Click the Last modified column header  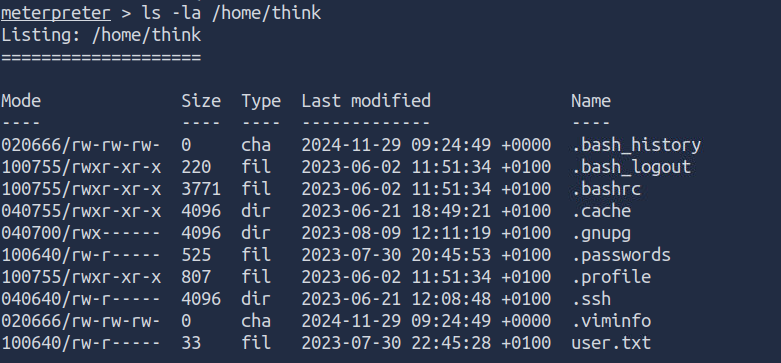pyautogui.click(x=366, y=101)
